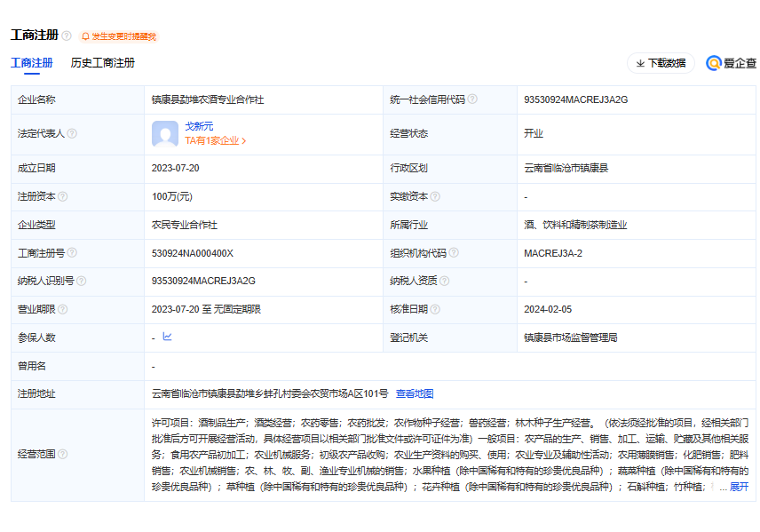Viewport: 760px width, 532px height.
Task: Click the legal representative's avatar thumbnail
Action: coord(165,134)
